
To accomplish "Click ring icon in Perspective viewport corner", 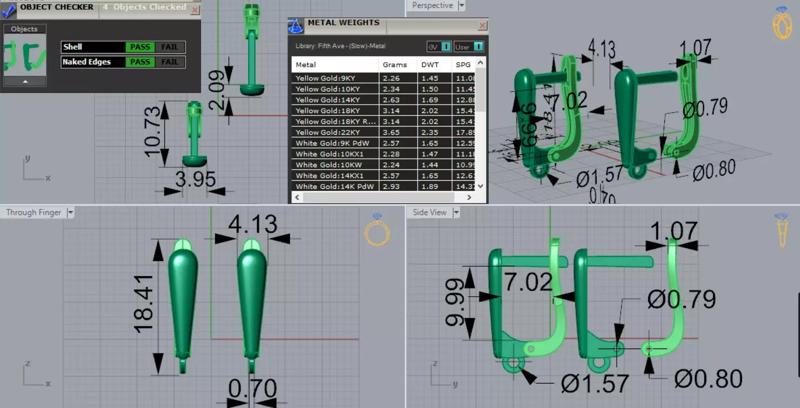I will point(782,23).
